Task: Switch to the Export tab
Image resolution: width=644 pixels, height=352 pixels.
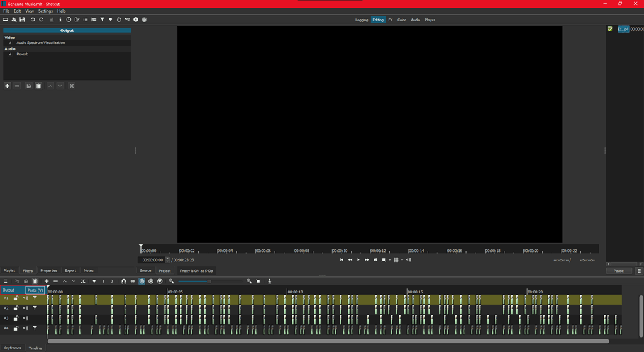Action: (x=70, y=271)
